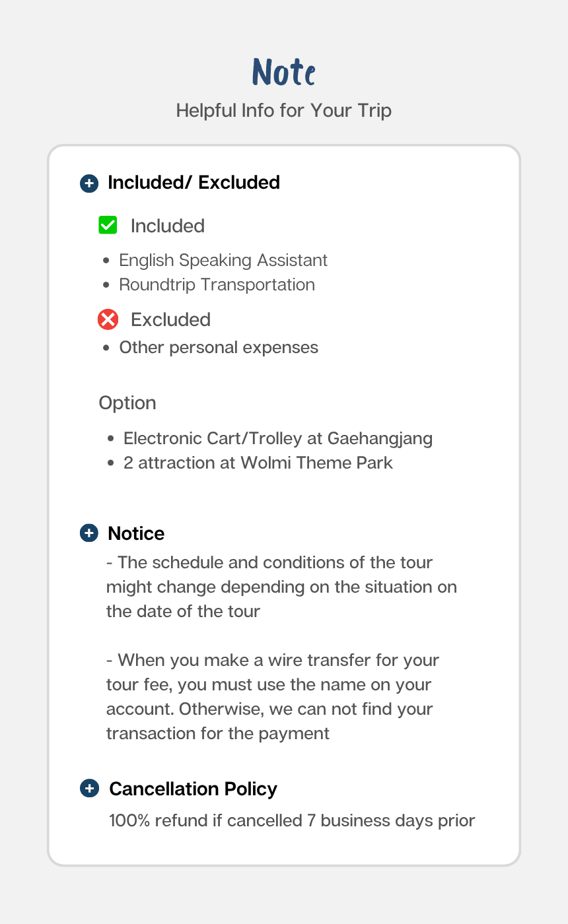Click the plus icon beside Included/ Excluded
The image size is (568, 924).
click(89, 183)
